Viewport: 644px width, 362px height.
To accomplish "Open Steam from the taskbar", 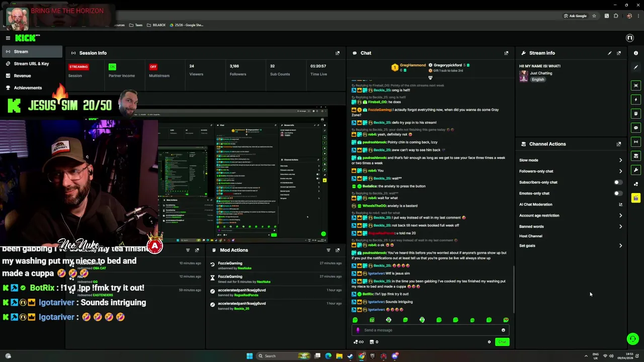I will tap(350, 356).
